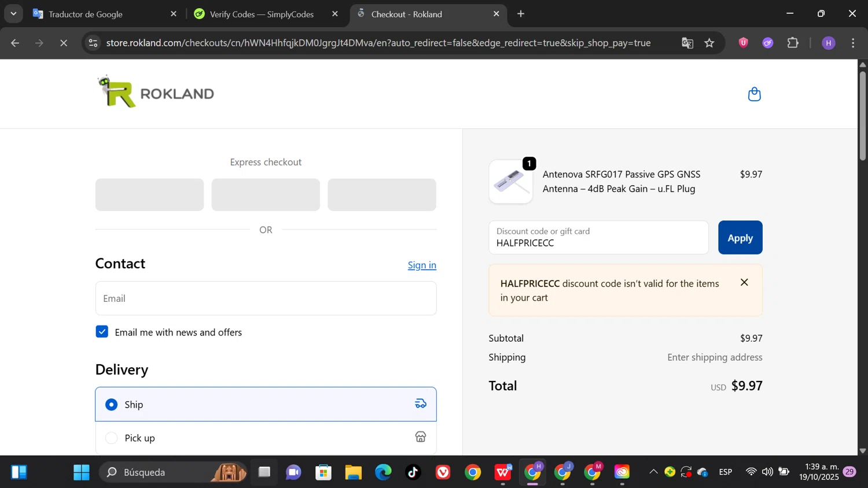
Task: Open Microsoft Store from taskbar
Action: click(323, 472)
